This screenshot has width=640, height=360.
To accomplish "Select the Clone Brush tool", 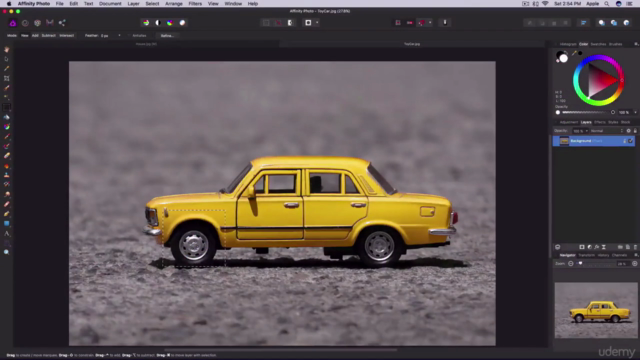I will (7, 175).
